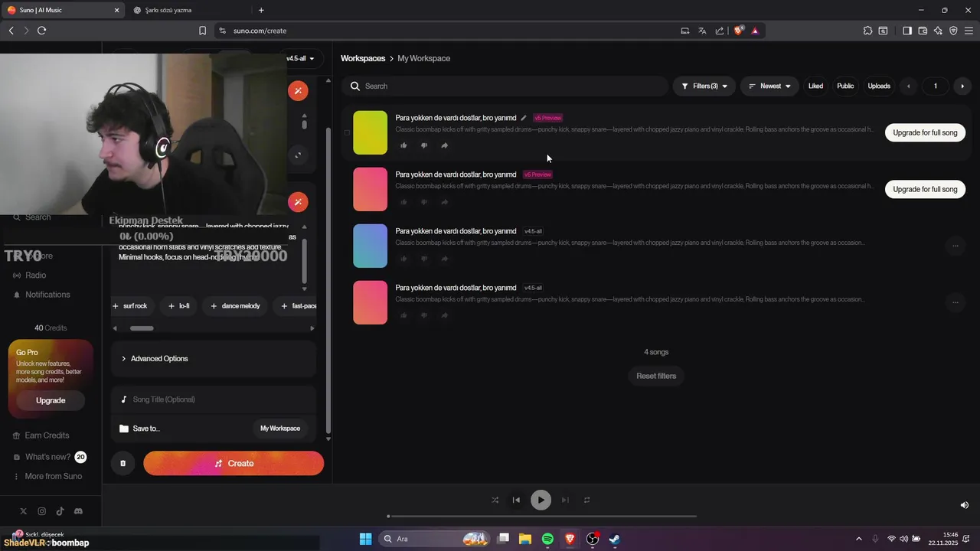Play the track in the bottom player
The image size is (980, 551).
tap(541, 500)
